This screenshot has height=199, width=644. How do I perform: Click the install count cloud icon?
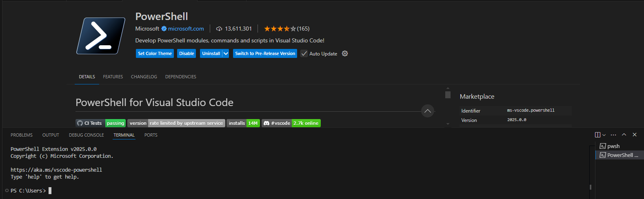[219, 29]
